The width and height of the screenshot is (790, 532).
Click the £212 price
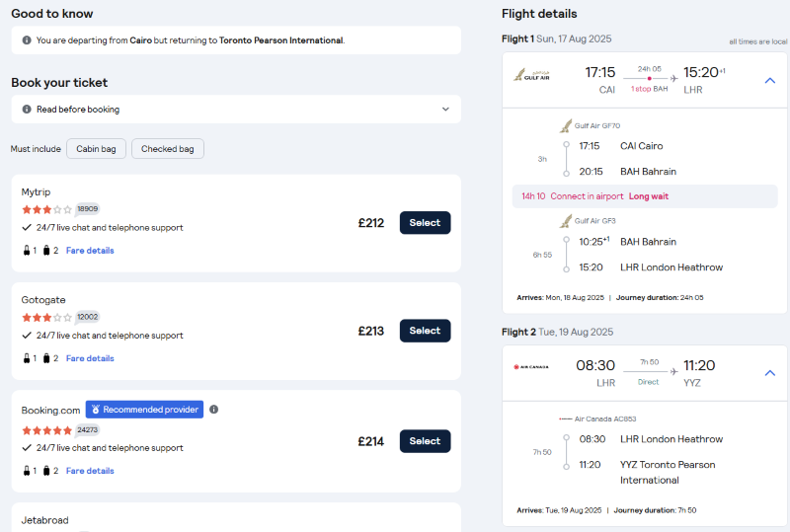point(371,223)
